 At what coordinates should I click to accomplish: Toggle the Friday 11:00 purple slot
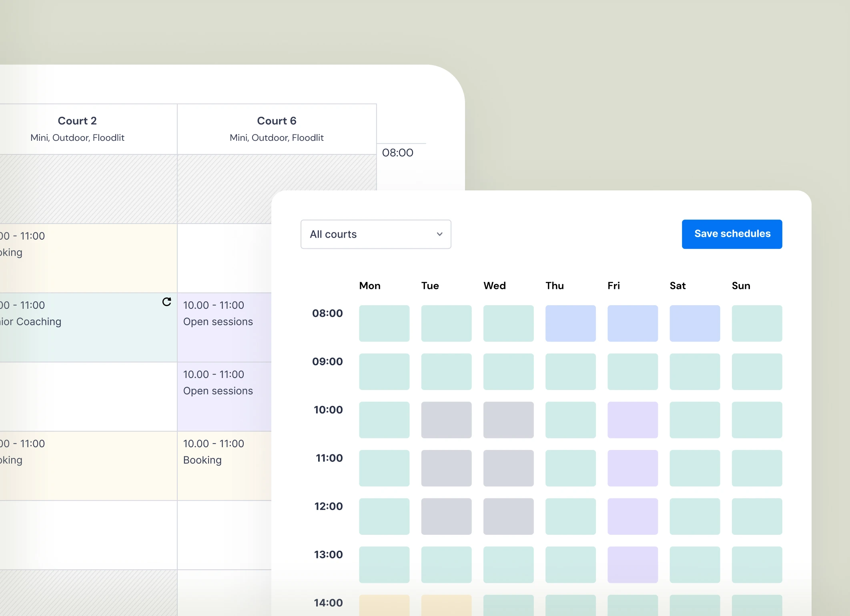[632, 468]
